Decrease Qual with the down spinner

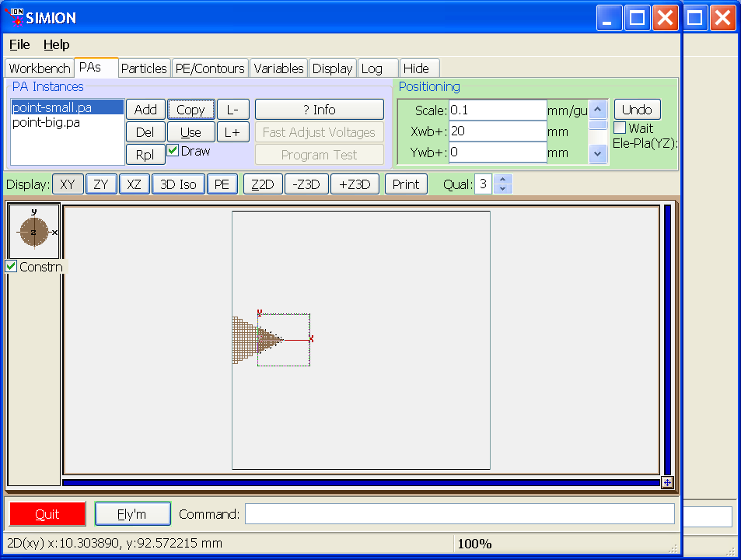point(503,189)
